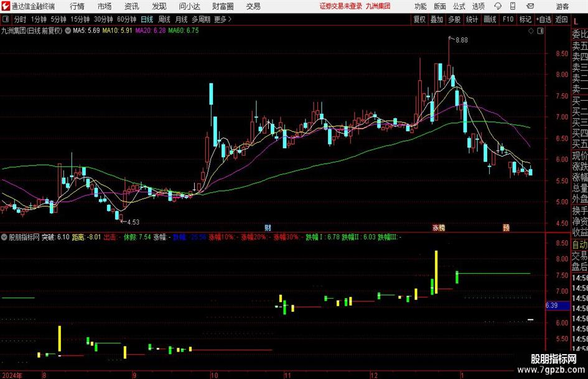Open the headset customer service icon
This screenshot has height=379, width=588.
click(498, 6)
